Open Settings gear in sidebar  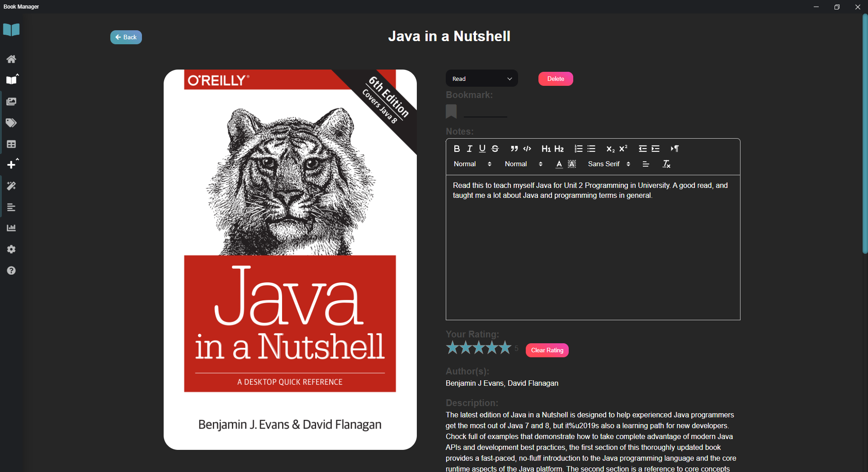click(11, 249)
